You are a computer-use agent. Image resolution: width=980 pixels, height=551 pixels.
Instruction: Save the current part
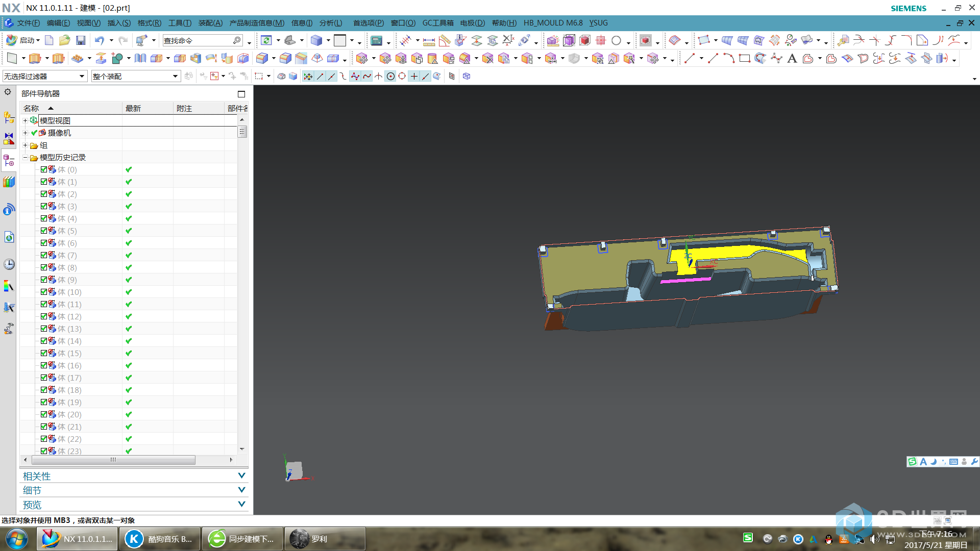coord(81,40)
